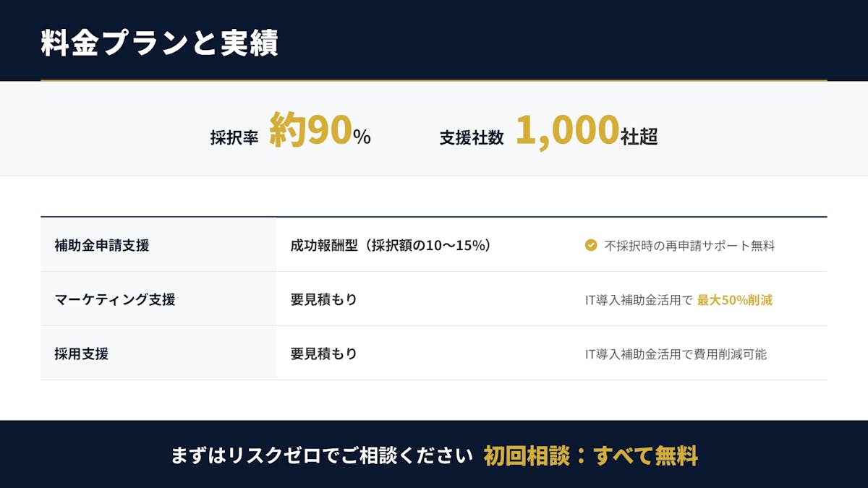This screenshot has height=488, width=868.
Task: Select the 採用支援 row label
Action: (x=82, y=354)
